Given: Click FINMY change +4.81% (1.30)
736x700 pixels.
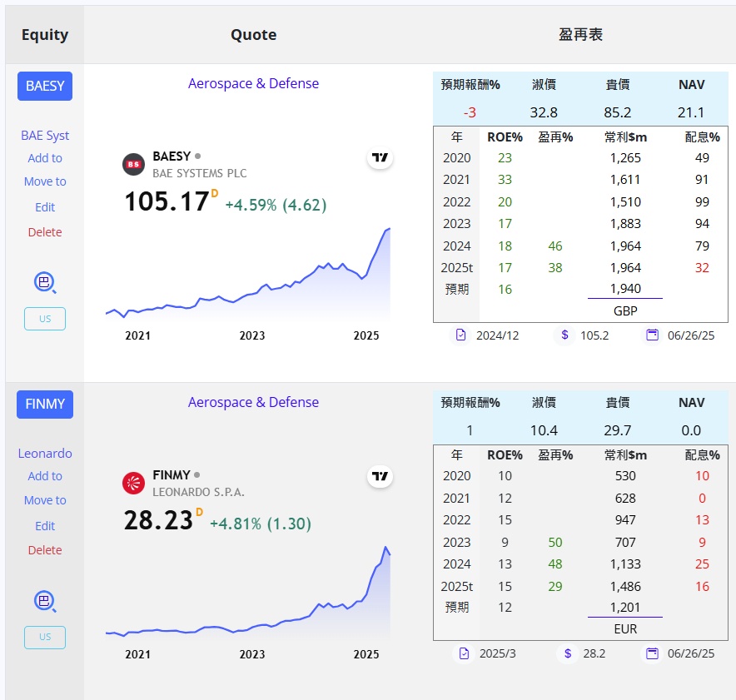Looking at the screenshot, I should point(261,524).
